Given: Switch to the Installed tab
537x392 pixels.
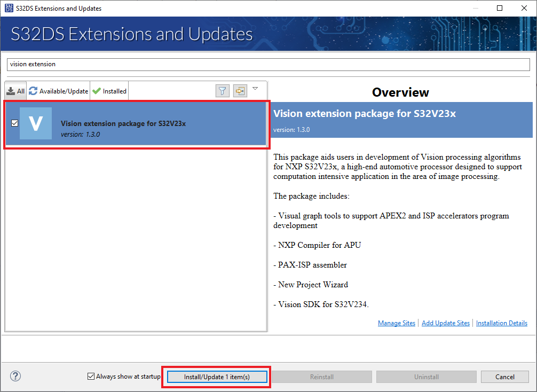Looking at the screenshot, I should [109, 91].
